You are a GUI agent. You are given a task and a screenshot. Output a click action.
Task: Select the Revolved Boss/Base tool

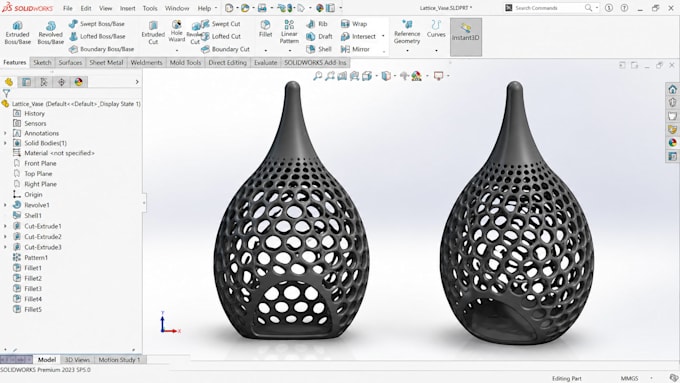tap(50, 33)
